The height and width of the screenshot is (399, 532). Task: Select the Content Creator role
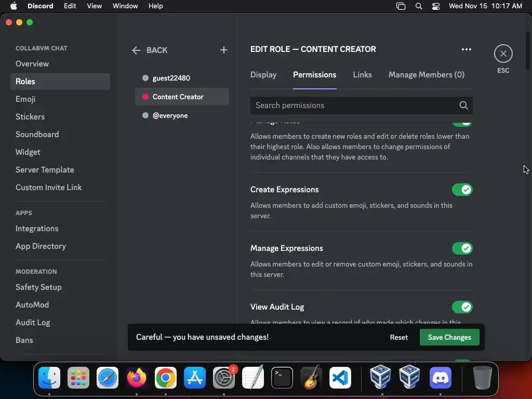coord(182,97)
